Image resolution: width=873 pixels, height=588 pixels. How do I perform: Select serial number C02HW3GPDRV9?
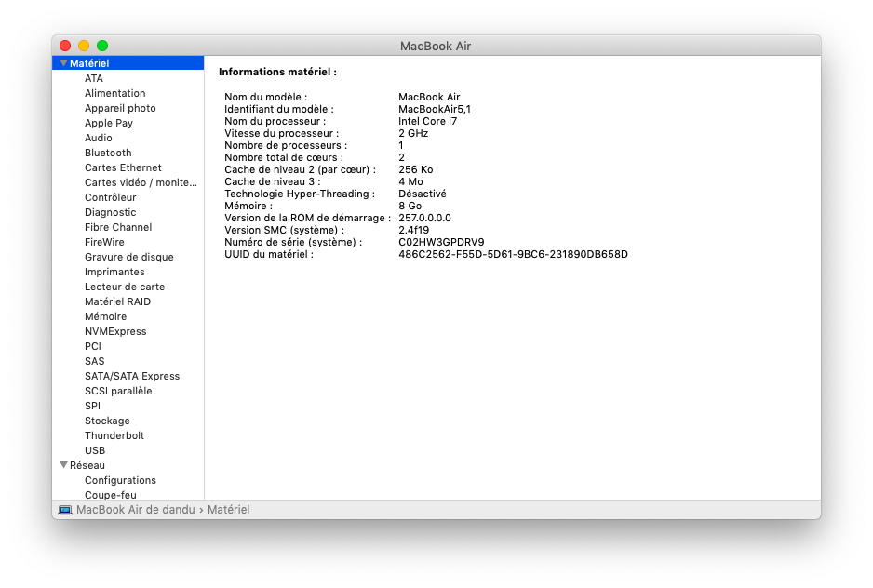click(441, 242)
